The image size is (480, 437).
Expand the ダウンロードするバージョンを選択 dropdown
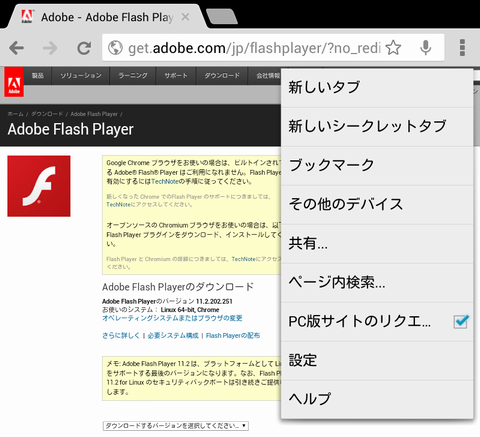[x=176, y=426]
